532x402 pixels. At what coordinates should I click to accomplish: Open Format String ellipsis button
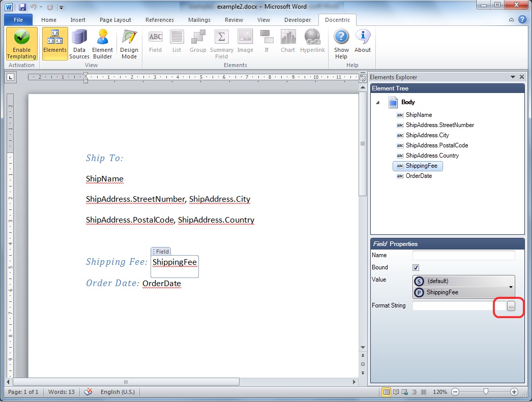pos(511,306)
